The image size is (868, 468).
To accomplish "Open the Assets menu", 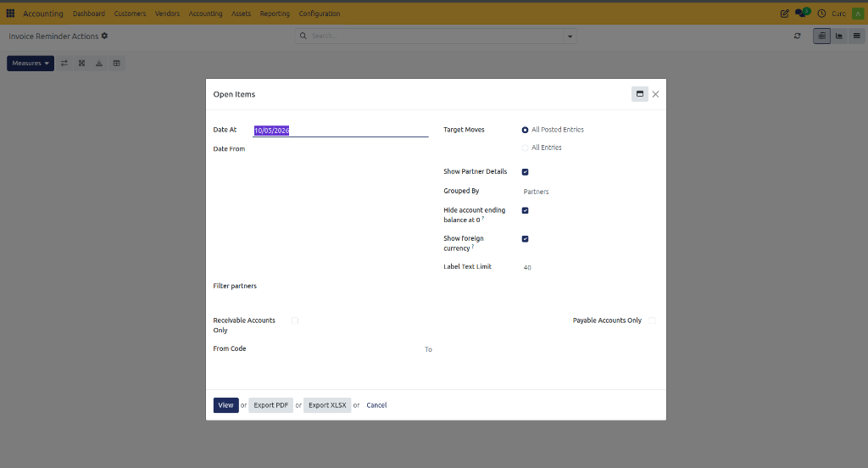I will (241, 14).
